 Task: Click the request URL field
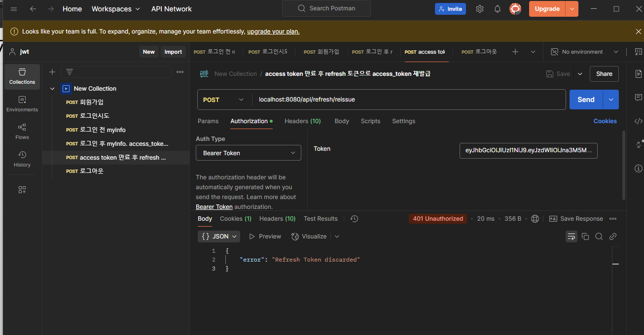click(409, 100)
